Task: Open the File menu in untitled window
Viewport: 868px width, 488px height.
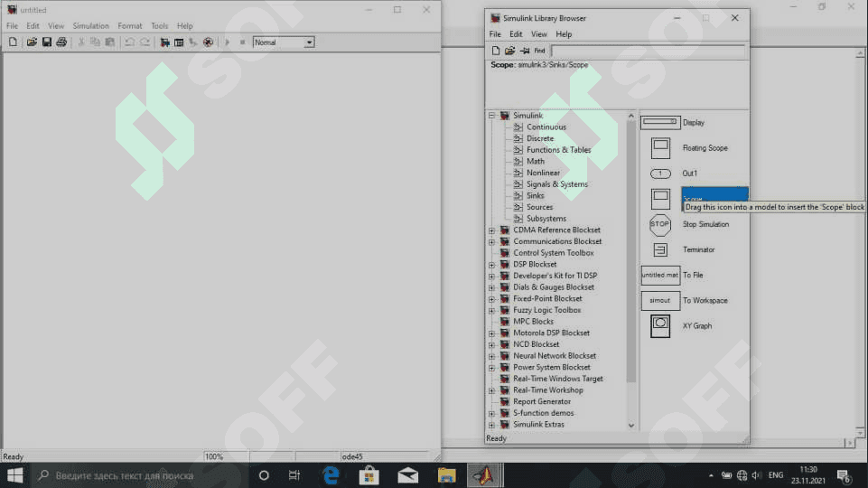Action: coord(12,25)
